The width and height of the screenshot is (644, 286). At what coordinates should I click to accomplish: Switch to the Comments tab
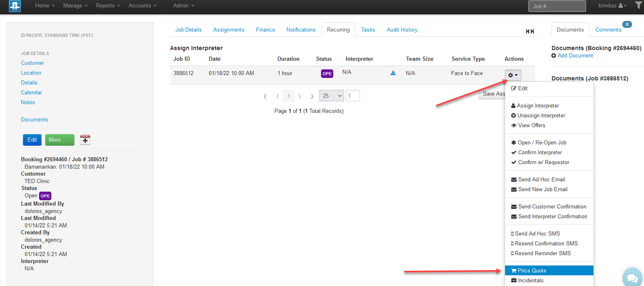tap(608, 30)
